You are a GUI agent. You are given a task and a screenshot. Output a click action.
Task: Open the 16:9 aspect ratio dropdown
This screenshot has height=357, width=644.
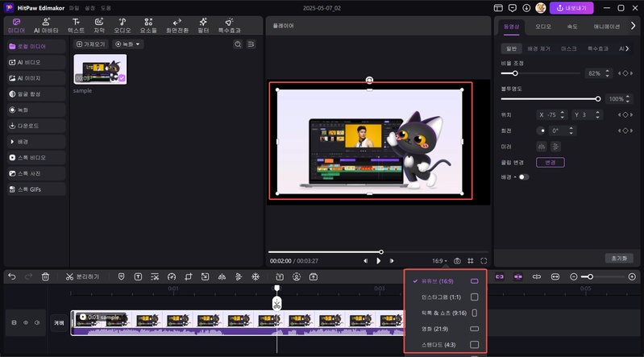439,261
